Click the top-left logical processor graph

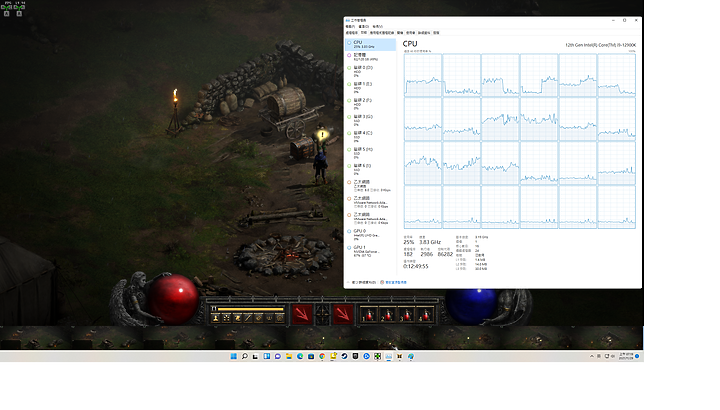pos(422,75)
